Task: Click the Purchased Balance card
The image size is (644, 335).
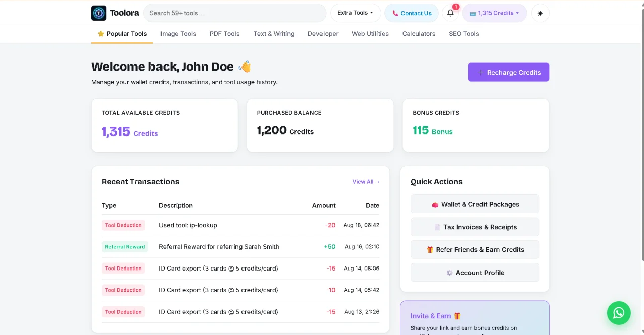Action: 320,125
